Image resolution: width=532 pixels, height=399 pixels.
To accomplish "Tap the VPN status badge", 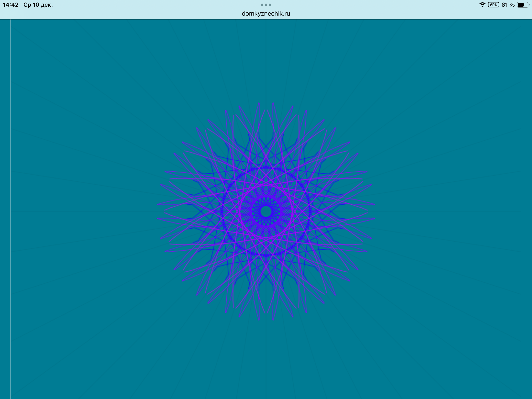I will coord(493,5).
